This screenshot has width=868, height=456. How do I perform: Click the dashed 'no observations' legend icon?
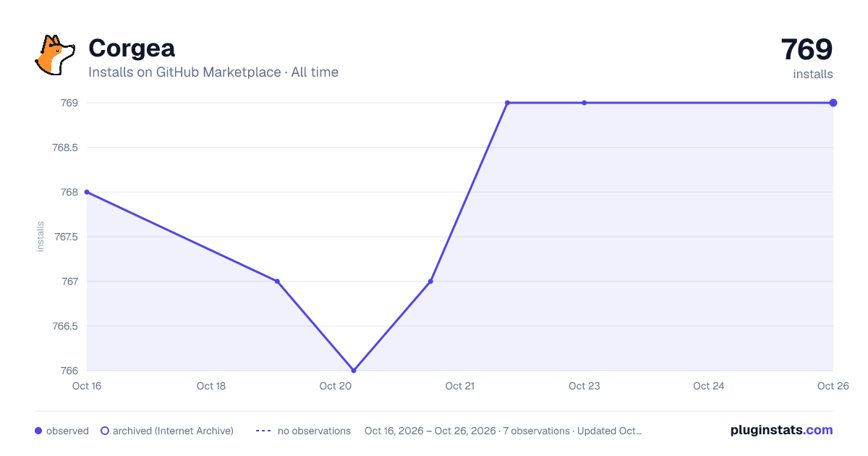(263, 431)
